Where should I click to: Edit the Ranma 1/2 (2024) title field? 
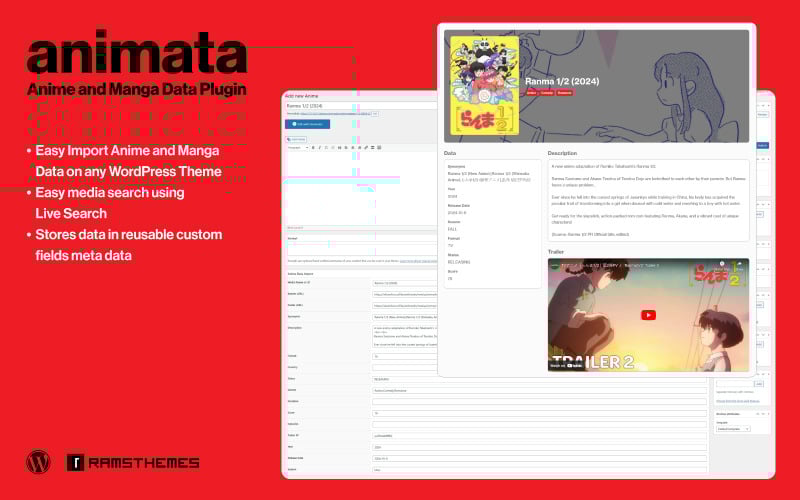point(361,106)
